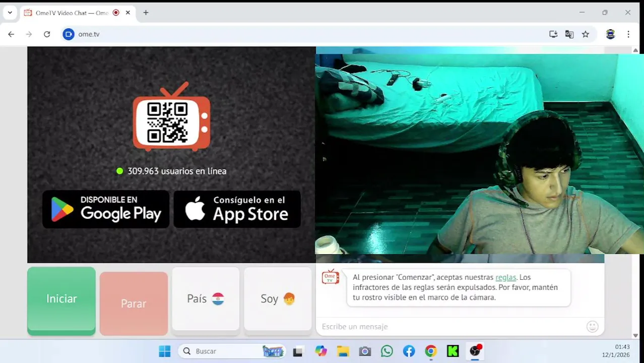644x363 pixels.
Task: Open a new tab with plus button
Action: coord(146,13)
